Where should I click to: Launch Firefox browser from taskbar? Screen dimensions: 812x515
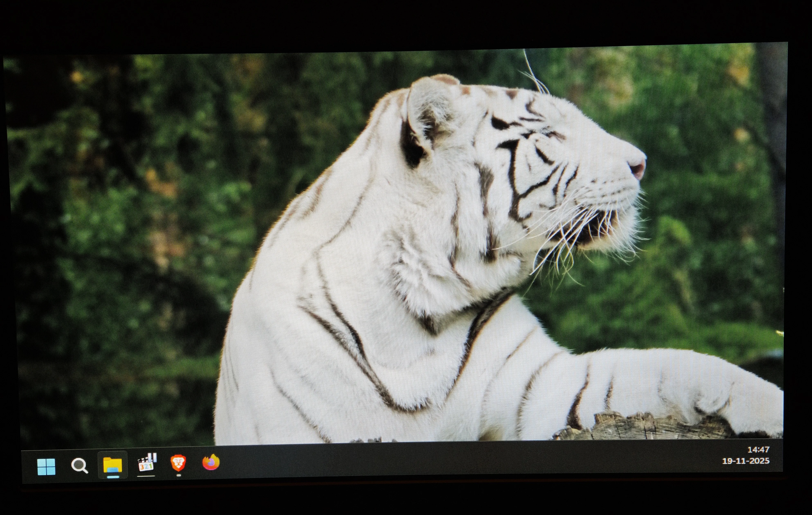point(211,462)
